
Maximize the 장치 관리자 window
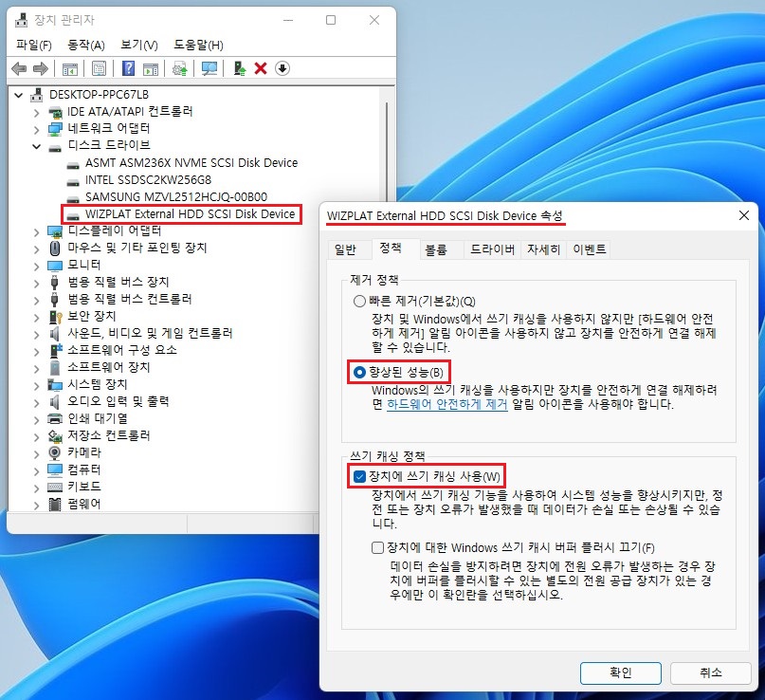coord(331,20)
